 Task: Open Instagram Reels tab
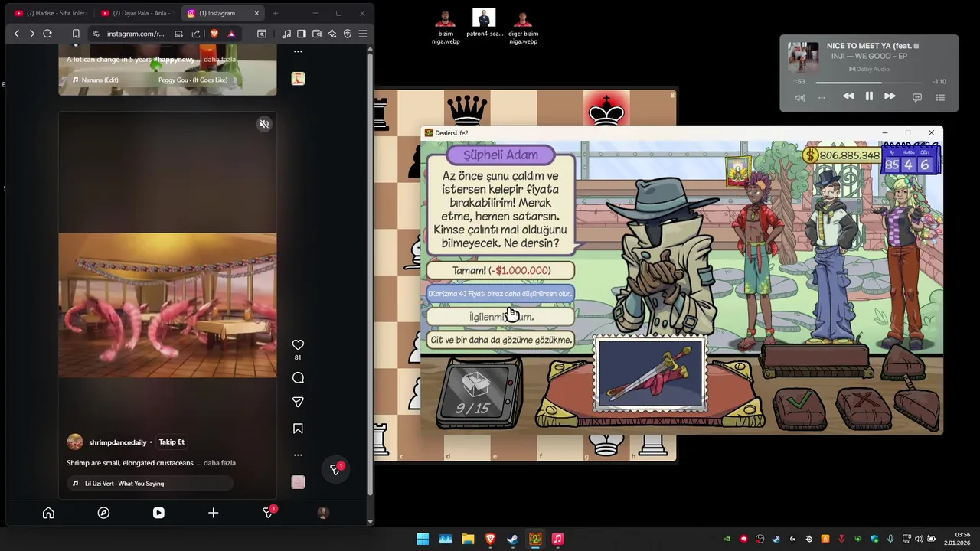[x=158, y=513]
